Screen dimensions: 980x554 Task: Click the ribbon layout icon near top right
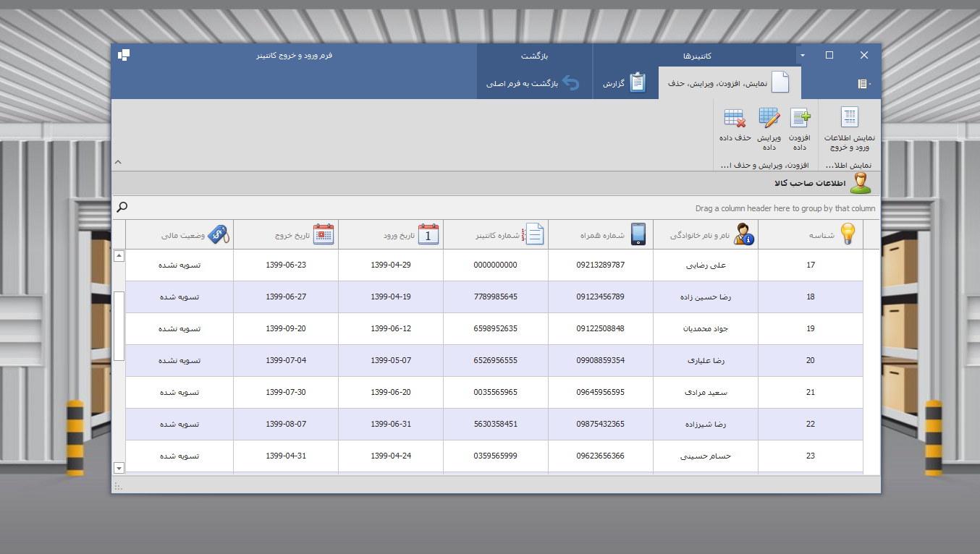tap(863, 84)
